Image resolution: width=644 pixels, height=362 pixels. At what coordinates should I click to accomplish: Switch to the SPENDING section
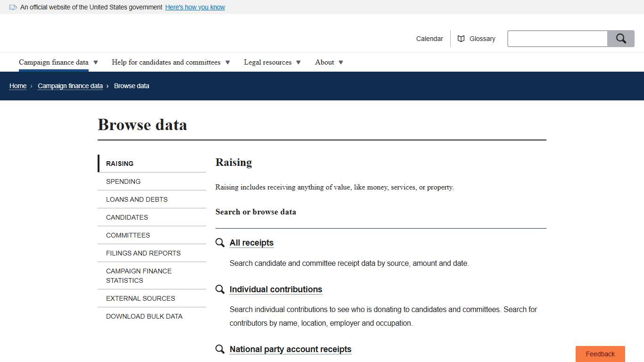[123, 181]
